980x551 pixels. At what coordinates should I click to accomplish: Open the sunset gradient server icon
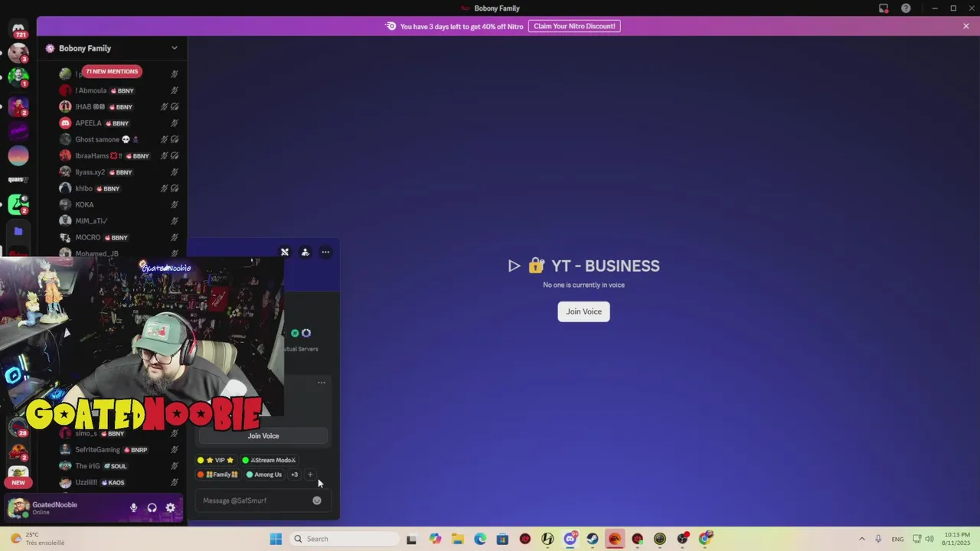tap(18, 156)
